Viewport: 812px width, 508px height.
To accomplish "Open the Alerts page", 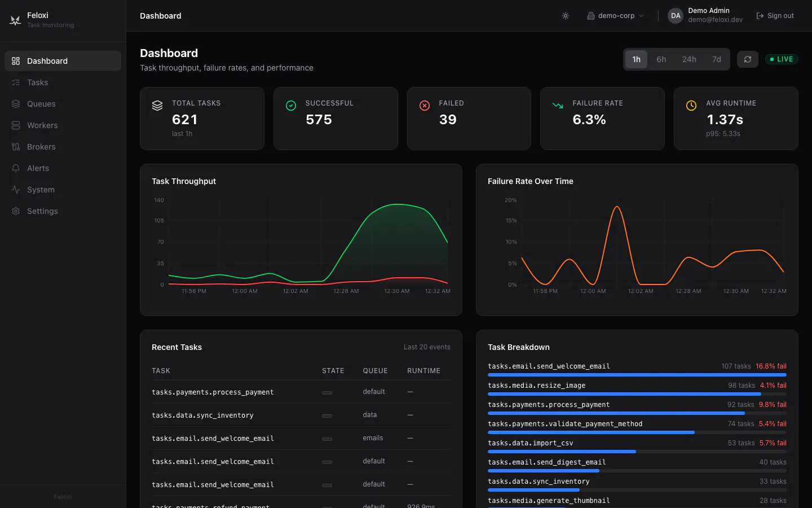I will [63, 168].
